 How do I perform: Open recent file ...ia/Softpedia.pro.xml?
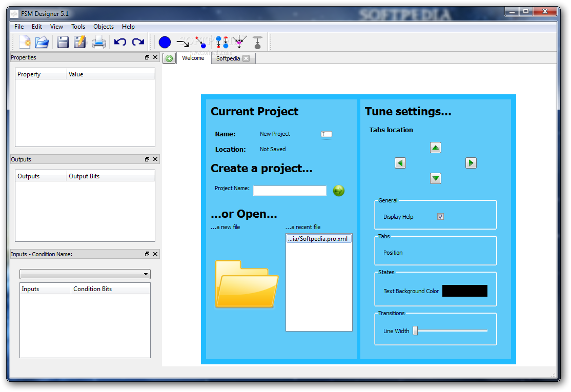[x=319, y=239]
